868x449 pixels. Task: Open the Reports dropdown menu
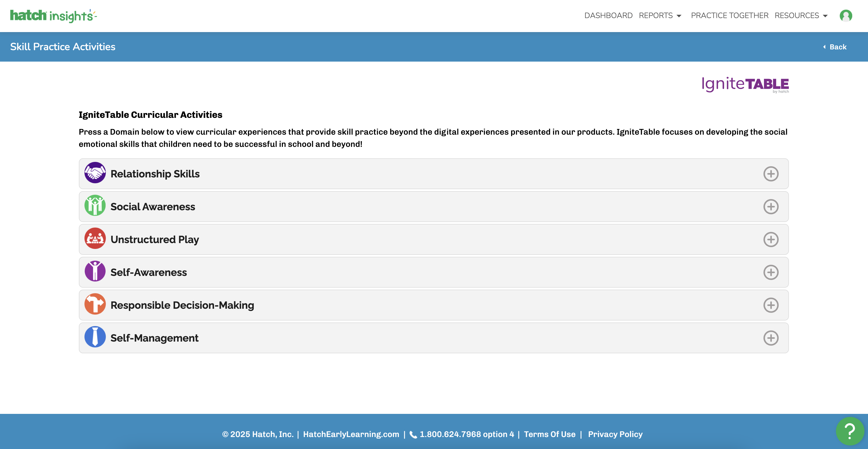[660, 16]
